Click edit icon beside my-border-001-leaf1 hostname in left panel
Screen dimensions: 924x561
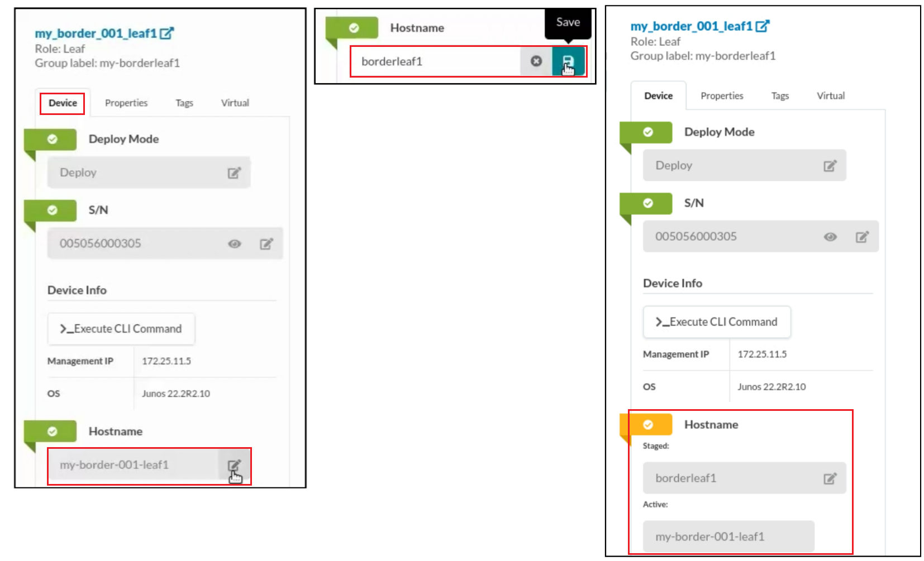click(234, 466)
